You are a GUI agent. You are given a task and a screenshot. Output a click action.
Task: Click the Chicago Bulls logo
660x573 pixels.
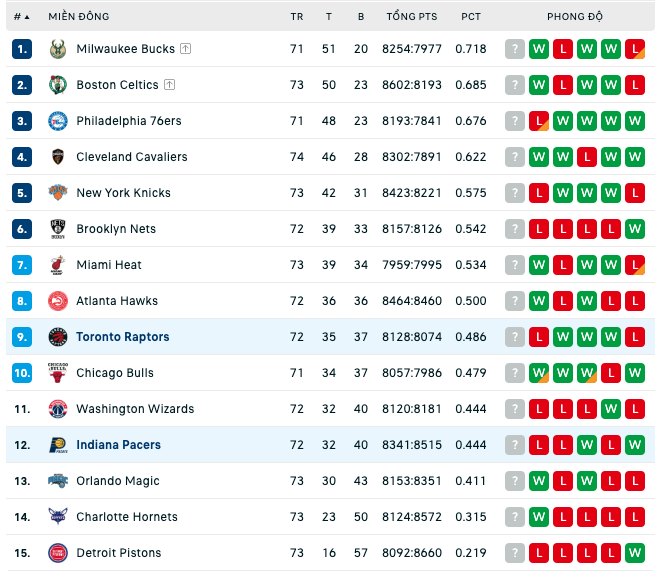(x=58, y=373)
